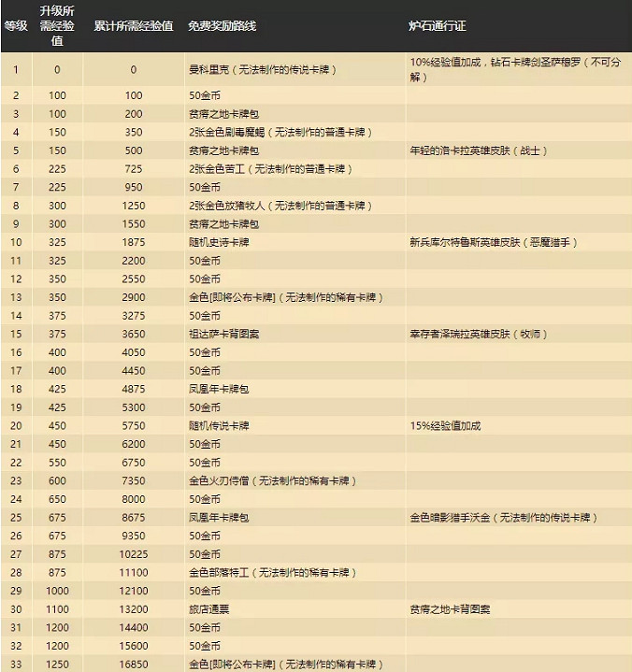The width and height of the screenshot is (632, 672).
Task: Select the 10%经验值加成 pass reward at level 1
Action: pyautogui.click(x=515, y=69)
